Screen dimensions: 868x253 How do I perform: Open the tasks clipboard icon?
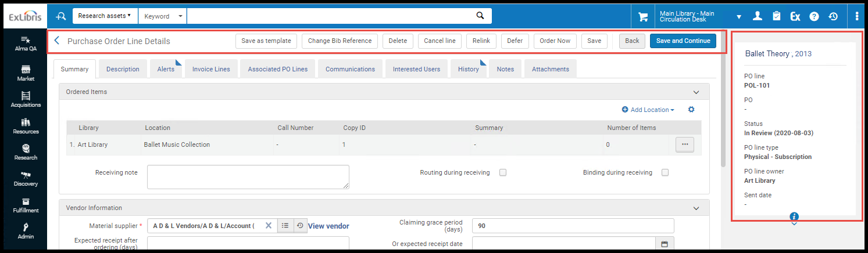(776, 16)
